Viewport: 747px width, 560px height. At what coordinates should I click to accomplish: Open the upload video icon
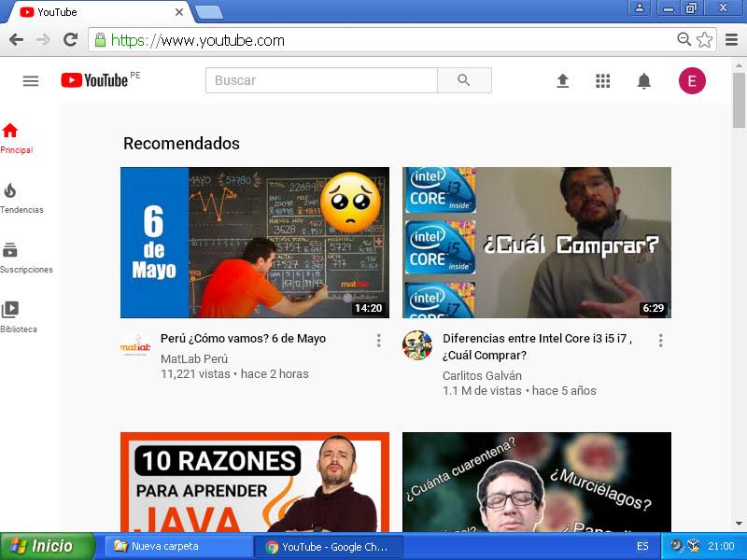pos(563,81)
